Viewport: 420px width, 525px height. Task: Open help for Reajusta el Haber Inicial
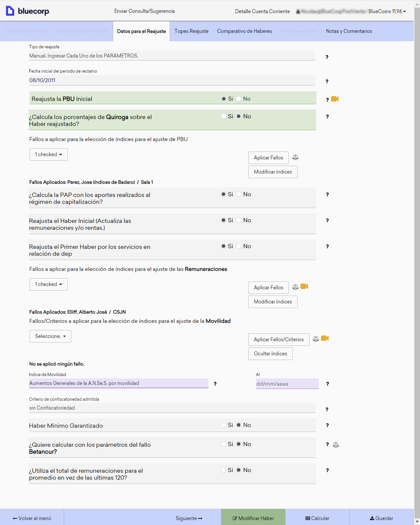pos(327,220)
